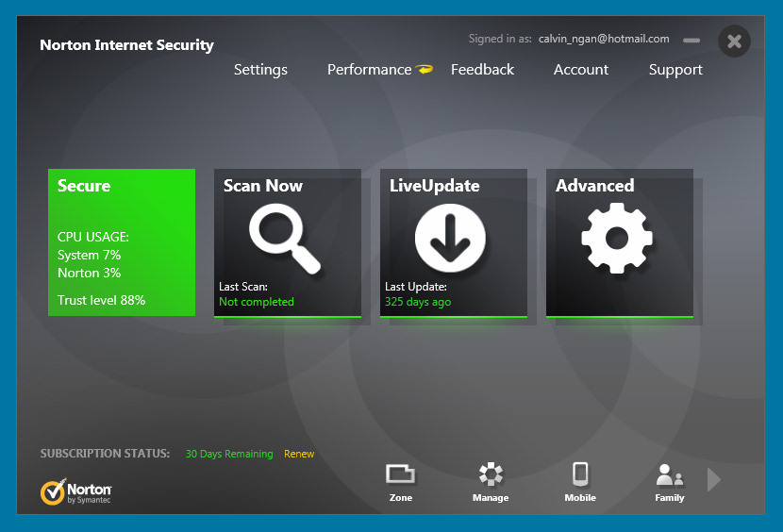Click the 'SUBSCRIPTION STATUS:' label
Viewport: 783px width, 532px height.
coord(105,454)
